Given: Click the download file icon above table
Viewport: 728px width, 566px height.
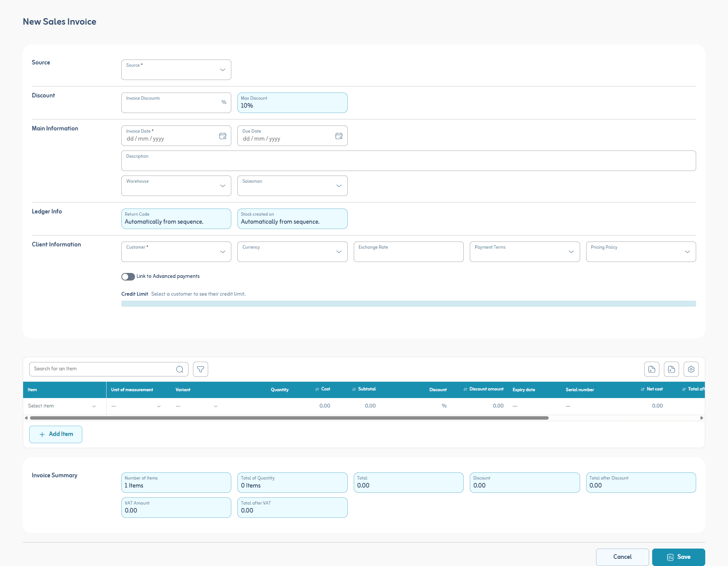Looking at the screenshot, I should pyautogui.click(x=652, y=369).
